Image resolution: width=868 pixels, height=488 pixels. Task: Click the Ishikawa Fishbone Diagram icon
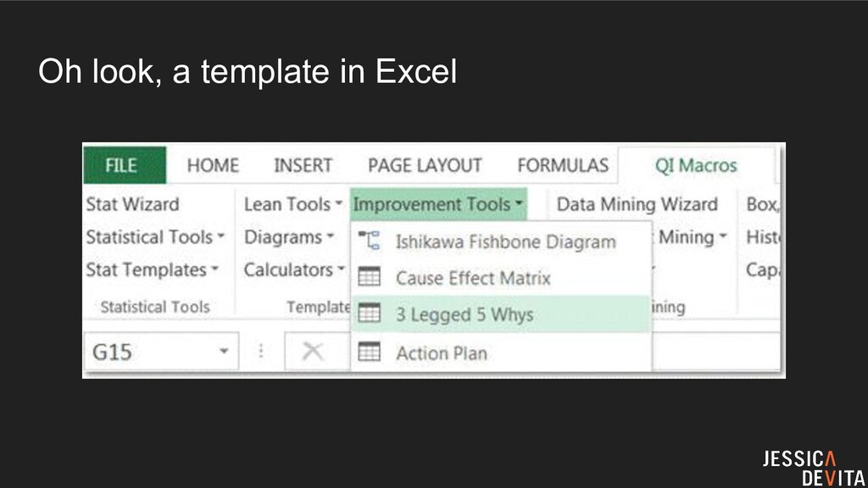(x=369, y=241)
